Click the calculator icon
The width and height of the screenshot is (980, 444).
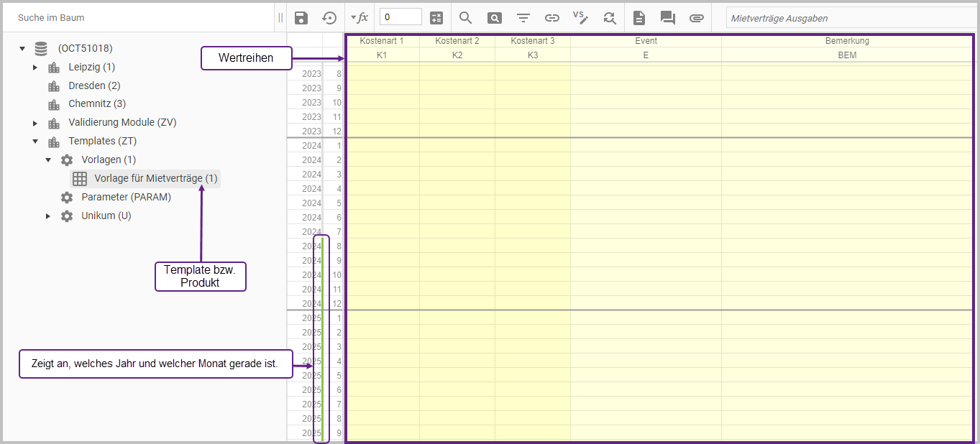pos(436,18)
